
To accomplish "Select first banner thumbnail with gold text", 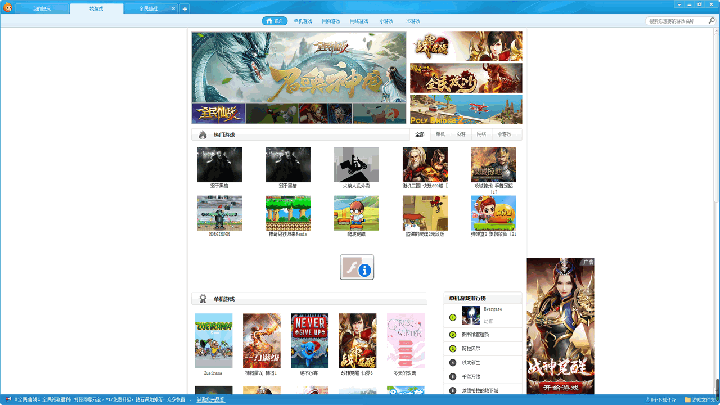I will coord(218,114).
